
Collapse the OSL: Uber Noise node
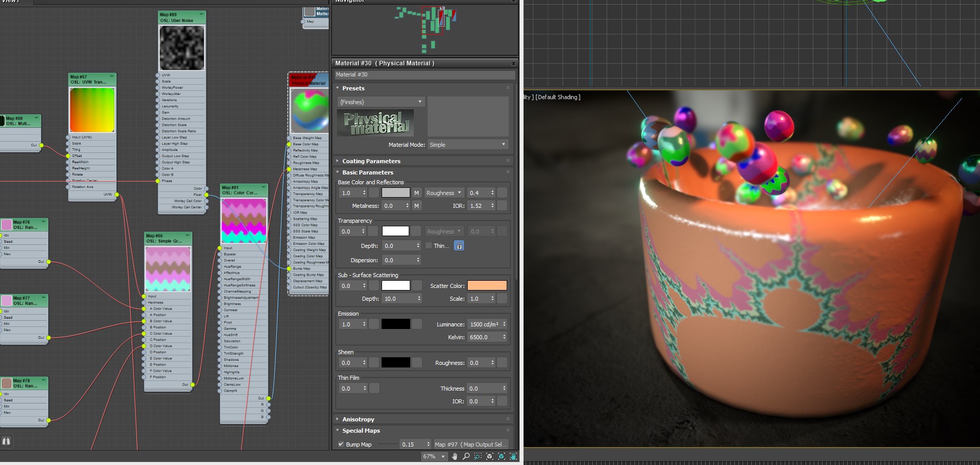coord(201,14)
